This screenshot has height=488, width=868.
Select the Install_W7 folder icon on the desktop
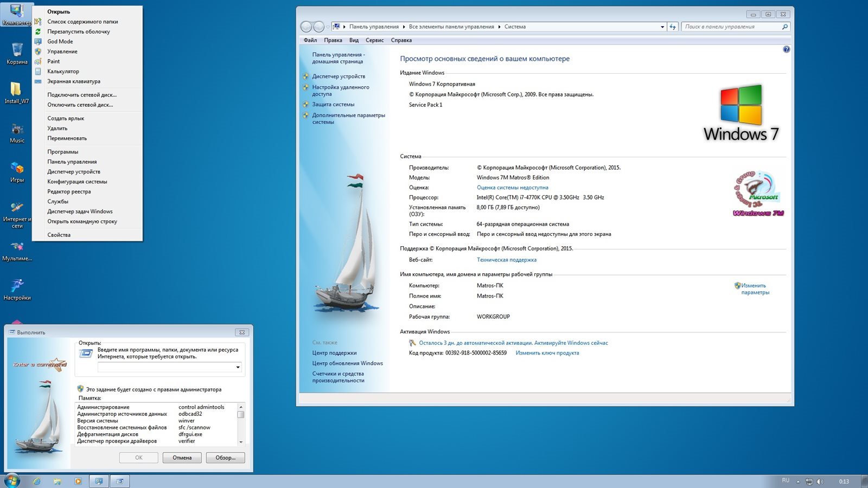point(17,93)
